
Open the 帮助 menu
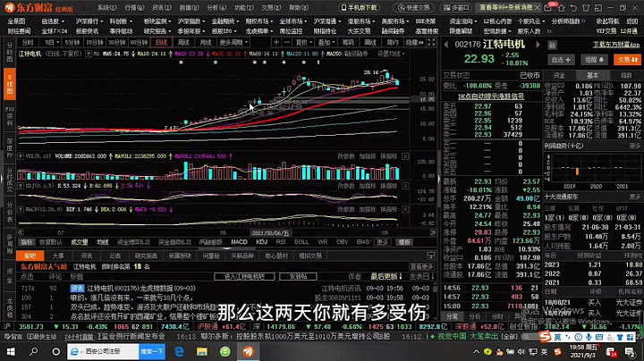pos(299,8)
